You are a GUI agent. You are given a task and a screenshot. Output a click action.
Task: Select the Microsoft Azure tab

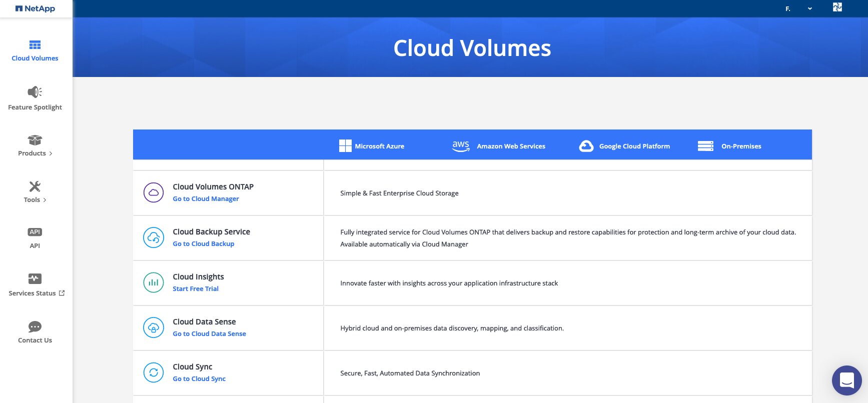372,146
